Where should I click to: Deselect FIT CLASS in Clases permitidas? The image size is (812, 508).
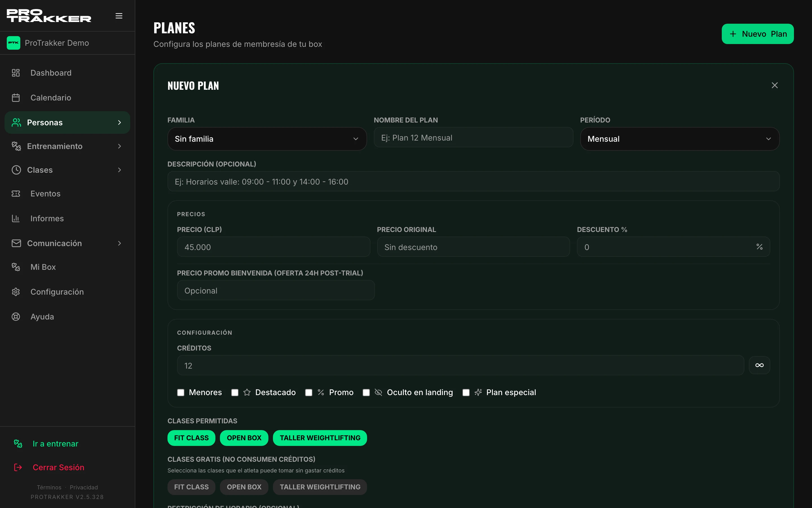pyautogui.click(x=191, y=438)
